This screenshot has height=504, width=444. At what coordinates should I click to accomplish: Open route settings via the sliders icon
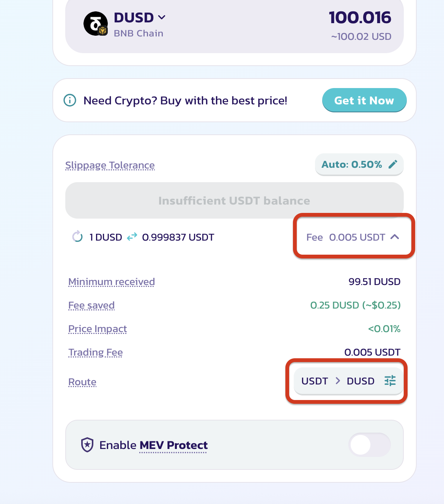coord(390,381)
